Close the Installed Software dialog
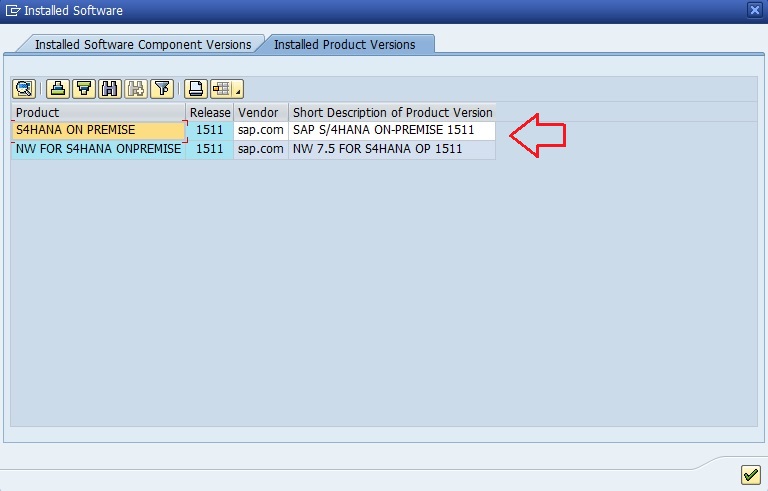Image resolution: width=768 pixels, height=491 pixels. (754, 10)
